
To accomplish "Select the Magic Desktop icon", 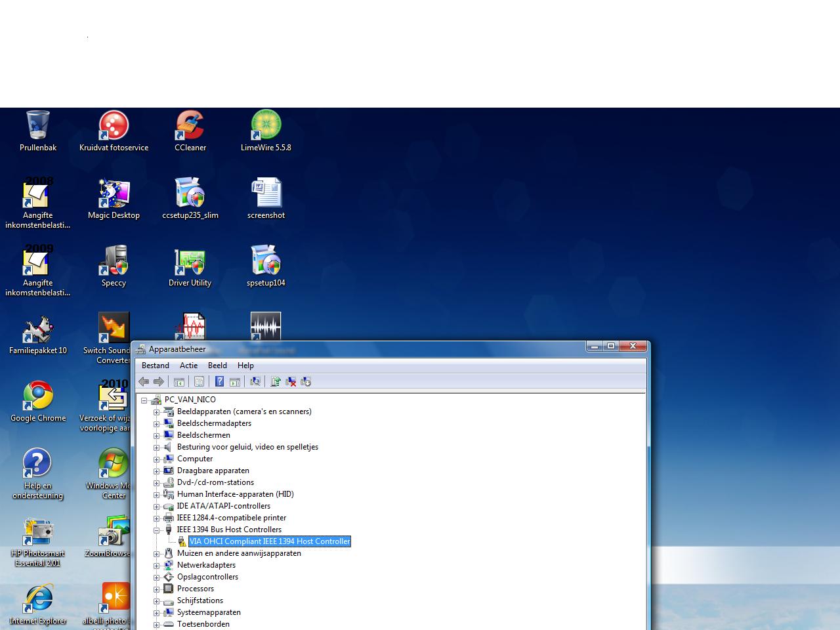I will [114, 199].
